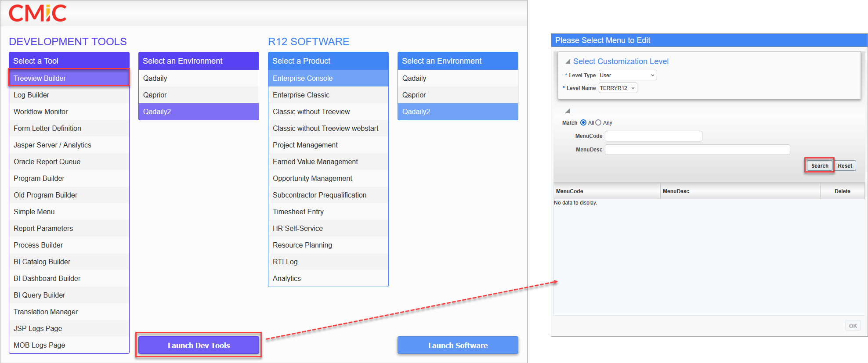
Task: Select Qadaily2 under Development Tools environment
Action: click(199, 111)
